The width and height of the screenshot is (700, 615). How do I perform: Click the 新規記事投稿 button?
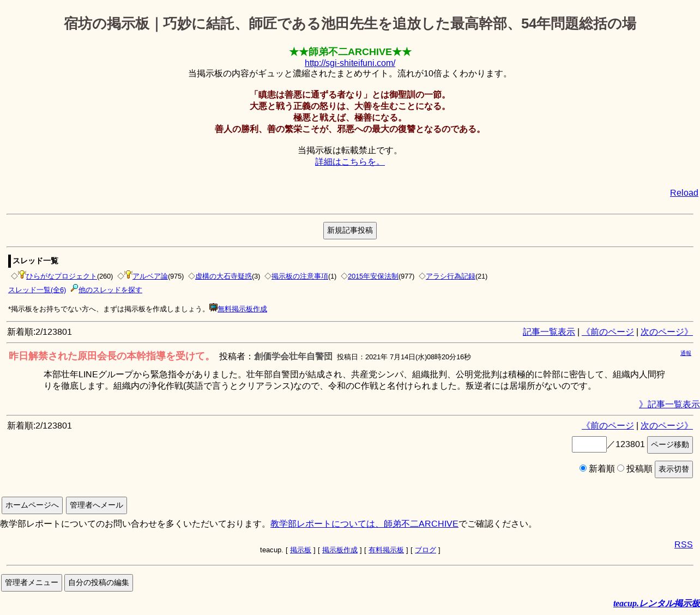(x=350, y=231)
